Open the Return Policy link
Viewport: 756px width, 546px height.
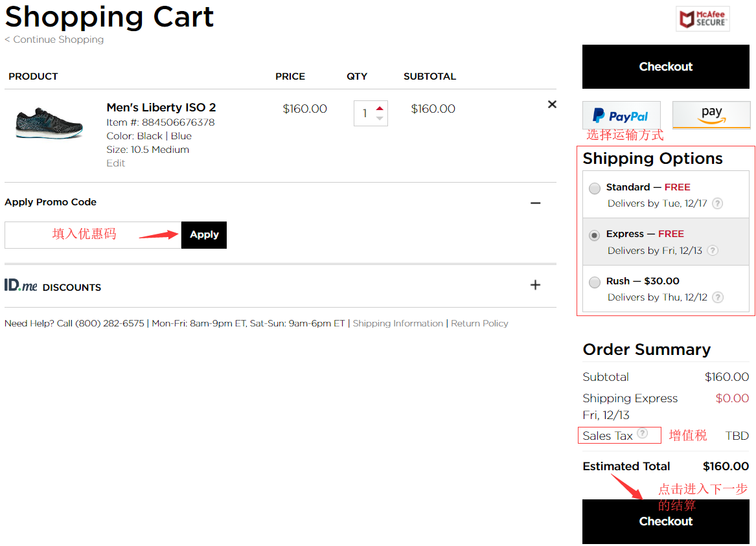479,323
